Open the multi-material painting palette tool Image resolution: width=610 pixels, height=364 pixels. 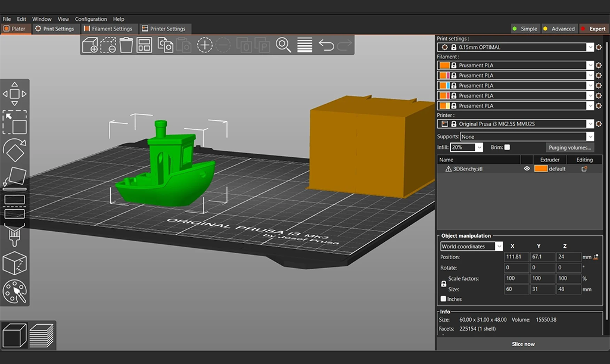click(x=14, y=291)
